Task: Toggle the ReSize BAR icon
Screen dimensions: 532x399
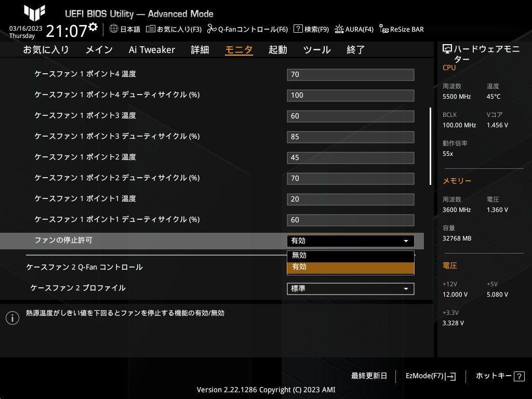Action: coord(384,29)
